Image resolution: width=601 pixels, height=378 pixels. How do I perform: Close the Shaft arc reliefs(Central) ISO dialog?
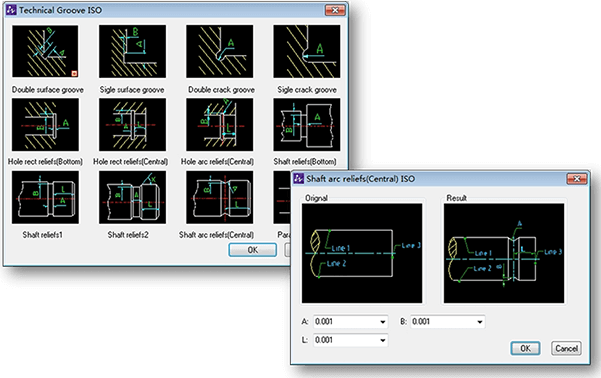pos(576,179)
